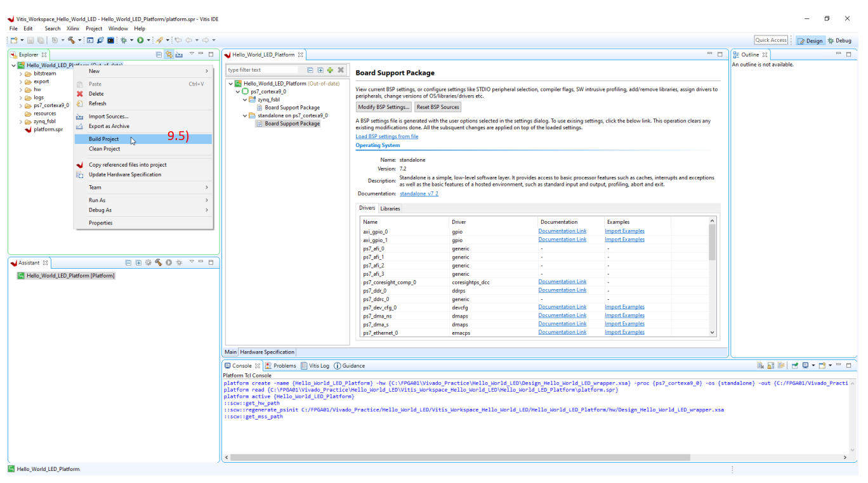Screen dimensions: 868x483
Task: Select Export as Archive menu entry
Action: (143, 126)
